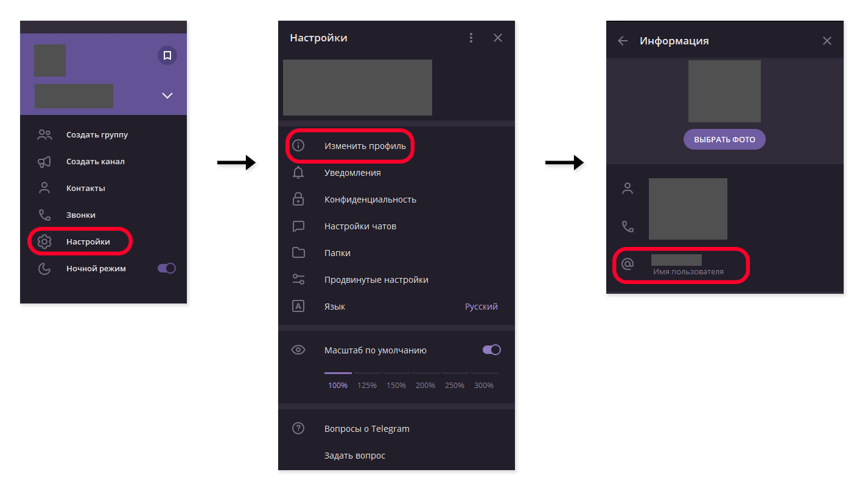The height and width of the screenshot is (489, 868).
Task: Click the ВЫБРАТЬ ФОТО button
Action: 724,139
